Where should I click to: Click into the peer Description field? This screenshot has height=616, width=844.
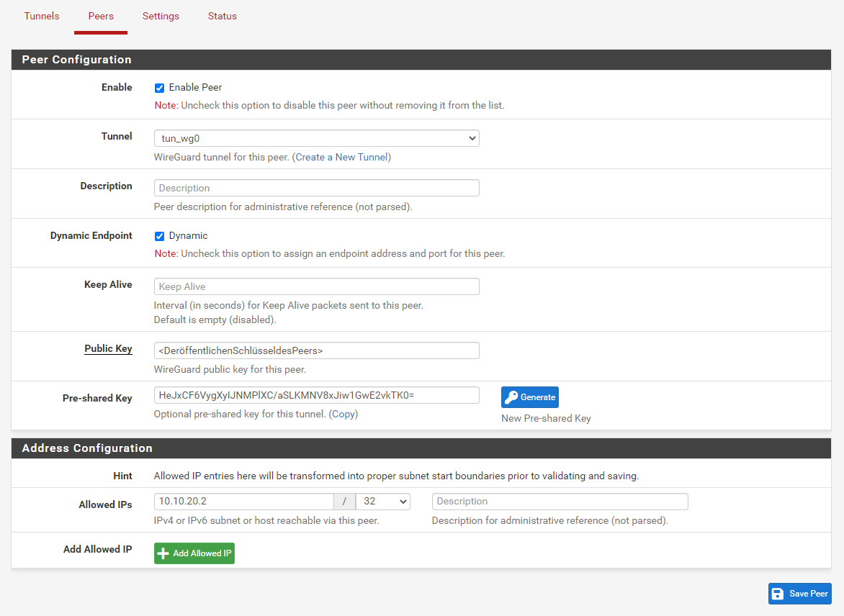coord(316,188)
